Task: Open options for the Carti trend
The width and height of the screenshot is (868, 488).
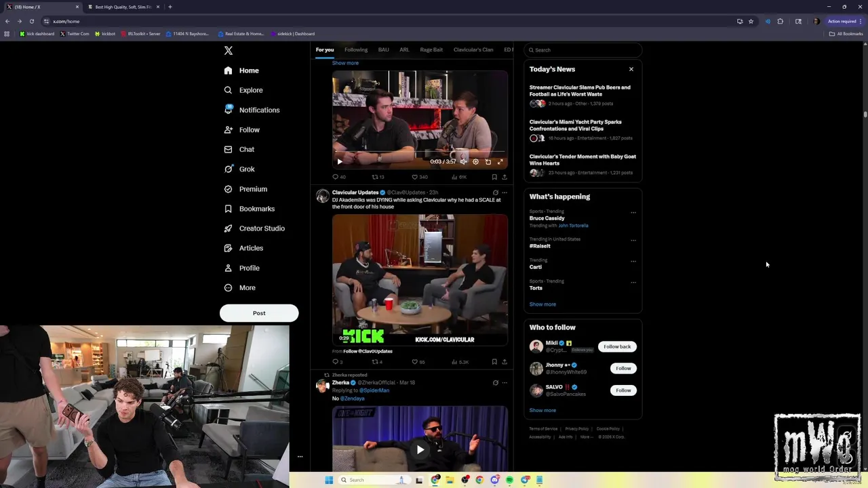Action: tap(633, 261)
